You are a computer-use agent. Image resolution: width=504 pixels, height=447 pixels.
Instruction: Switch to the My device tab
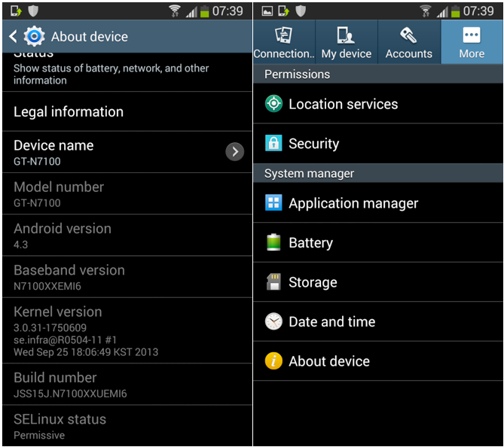pos(346,42)
